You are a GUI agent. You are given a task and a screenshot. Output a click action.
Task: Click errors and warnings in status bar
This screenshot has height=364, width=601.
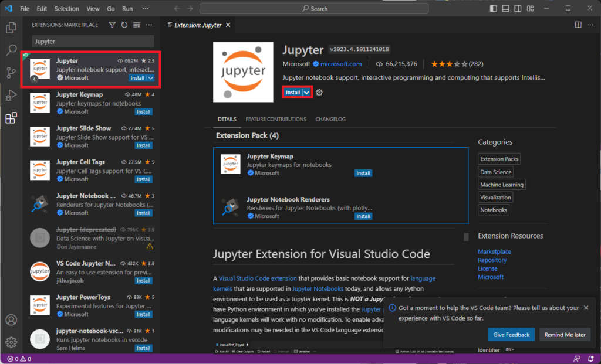(19, 359)
